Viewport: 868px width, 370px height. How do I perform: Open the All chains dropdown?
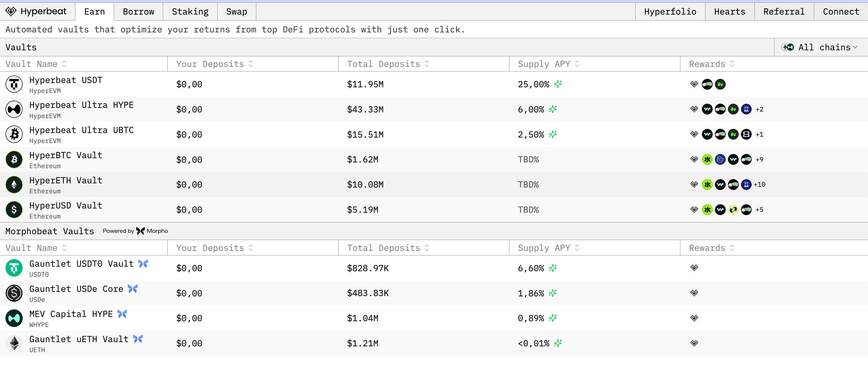tap(820, 47)
